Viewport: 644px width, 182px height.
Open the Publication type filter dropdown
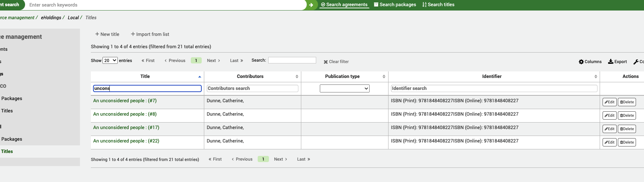(x=345, y=88)
